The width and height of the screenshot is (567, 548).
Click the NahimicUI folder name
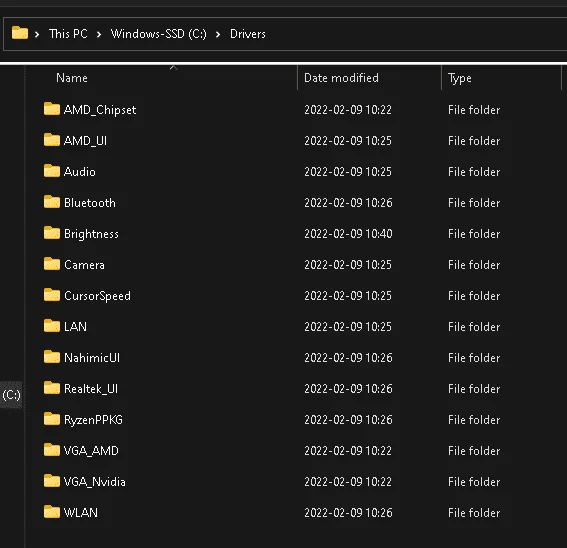pos(92,358)
